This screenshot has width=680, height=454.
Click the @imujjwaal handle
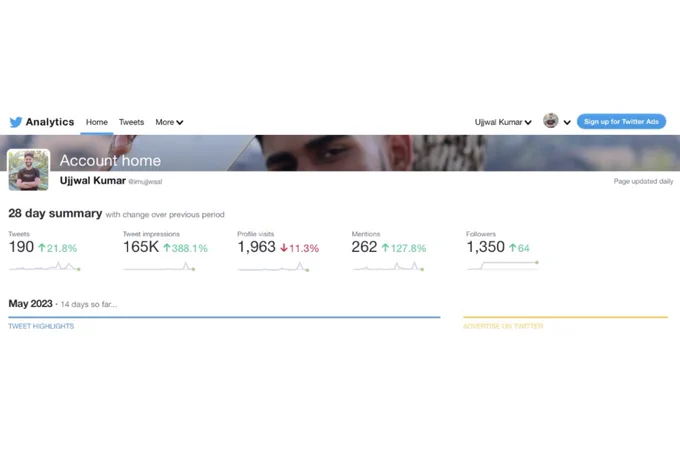click(x=145, y=182)
